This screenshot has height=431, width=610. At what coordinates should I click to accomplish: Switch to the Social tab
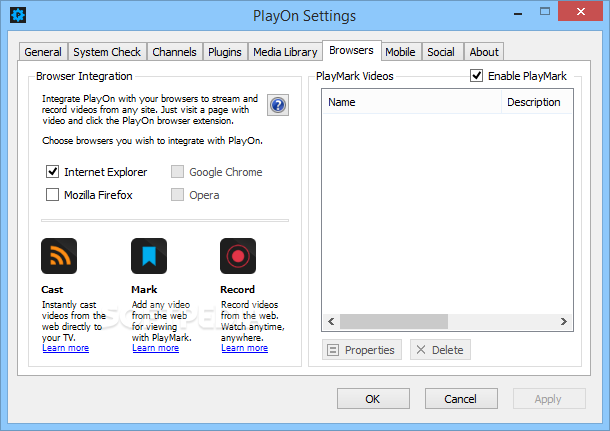tap(441, 52)
